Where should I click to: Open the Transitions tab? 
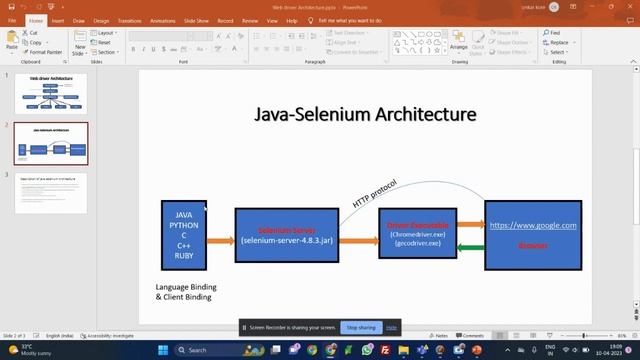click(129, 20)
